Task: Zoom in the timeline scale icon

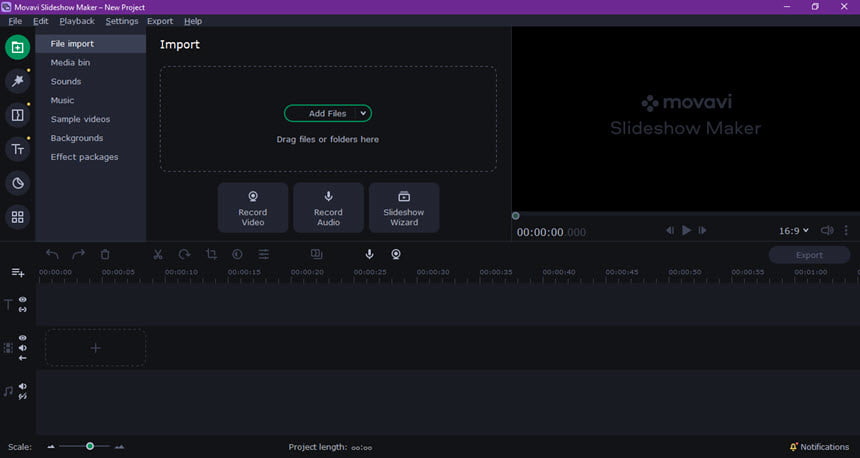Action: (119, 447)
